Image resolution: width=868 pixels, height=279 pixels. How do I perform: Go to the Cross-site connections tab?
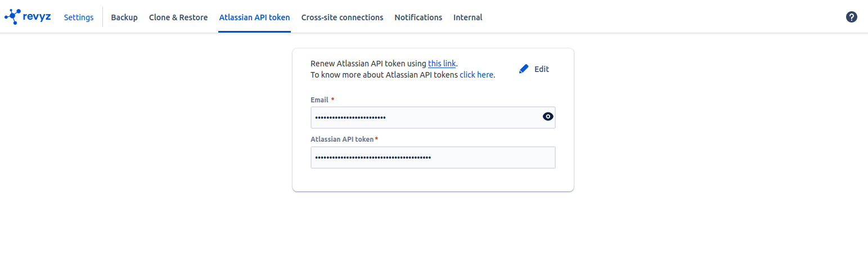coord(342,17)
